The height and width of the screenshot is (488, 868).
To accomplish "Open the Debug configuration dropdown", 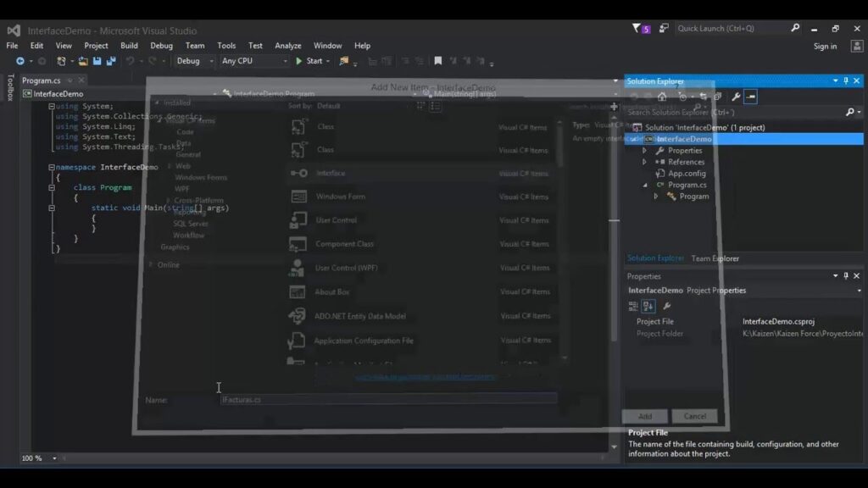I will point(211,61).
